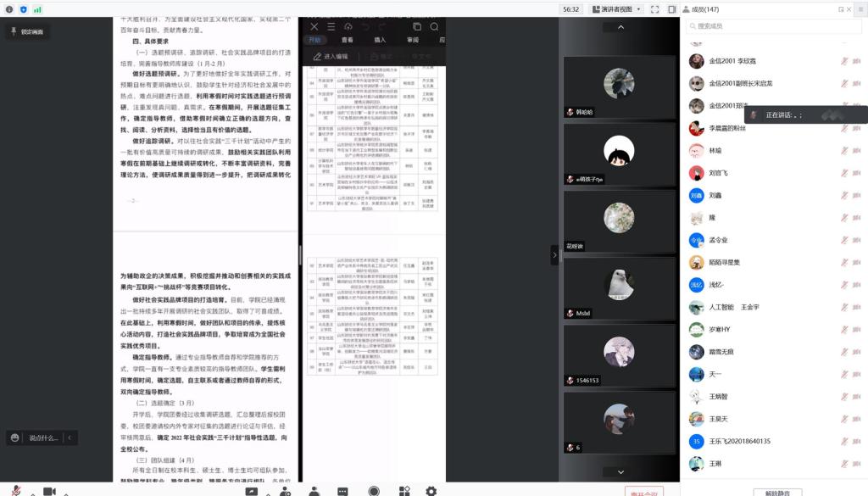Click the cloud upload icon in document toolbar
The height and width of the screenshot is (496, 868).
pos(348,26)
